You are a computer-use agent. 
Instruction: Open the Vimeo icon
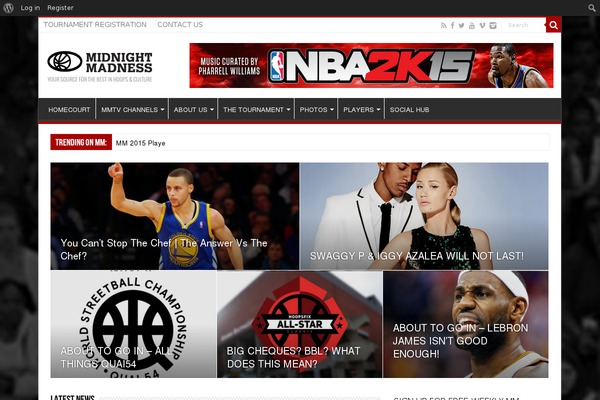point(482,25)
